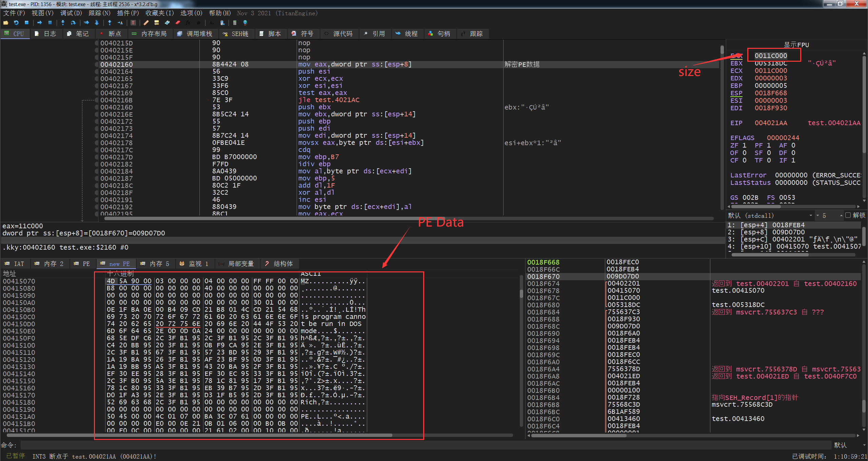
Task: Click the Stop debugging square icon
Action: click(26, 23)
